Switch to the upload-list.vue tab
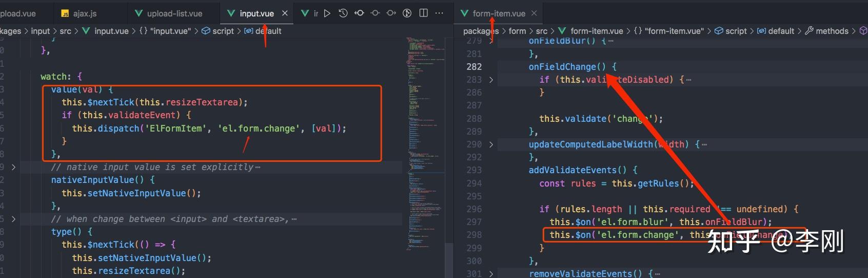 pos(168,13)
